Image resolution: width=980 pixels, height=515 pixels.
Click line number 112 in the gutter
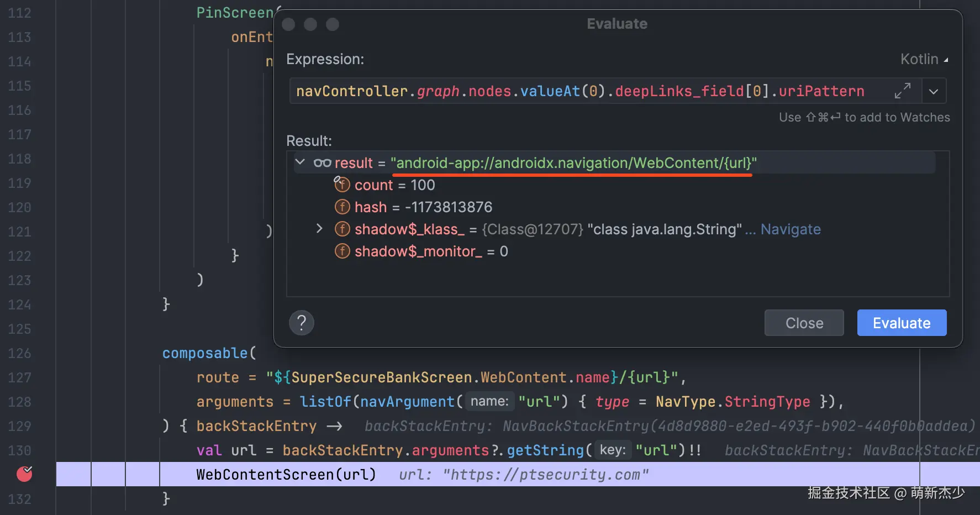point(19,13)
